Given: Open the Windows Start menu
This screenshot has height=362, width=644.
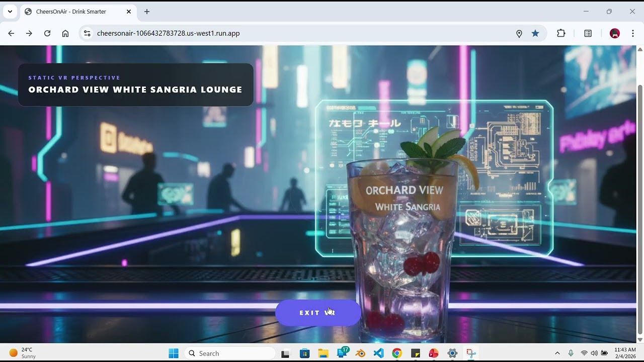Looking at the screenshot, I should (174, 353).
